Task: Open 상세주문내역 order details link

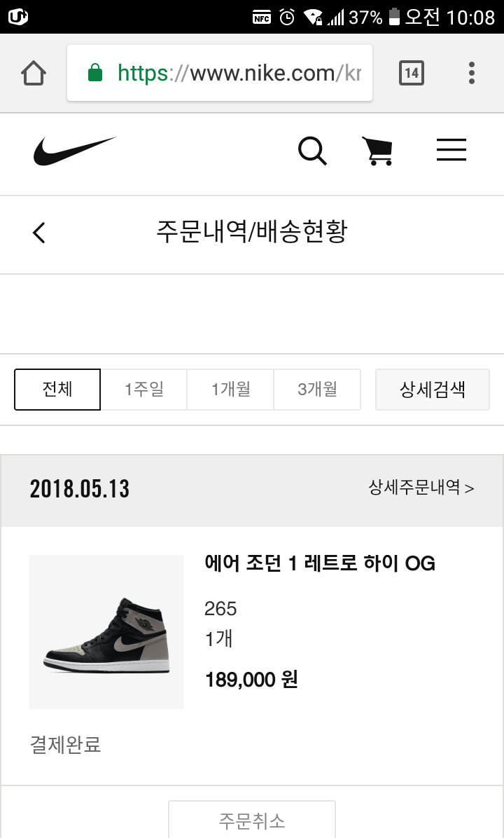Action: pos(421,488)
